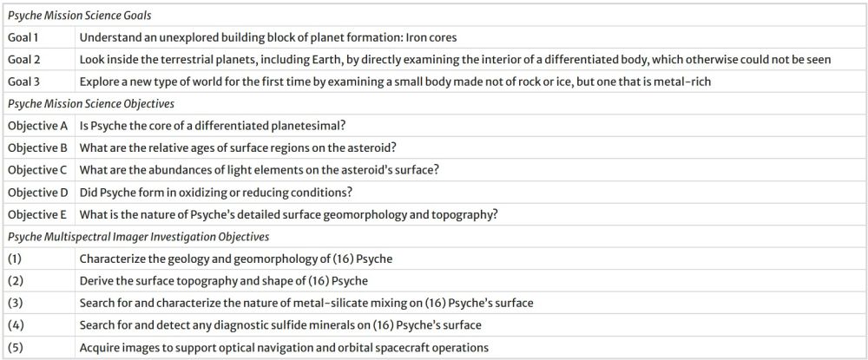
Task: Click the metal-silicate mixing objective text
Action: [306, 303]
